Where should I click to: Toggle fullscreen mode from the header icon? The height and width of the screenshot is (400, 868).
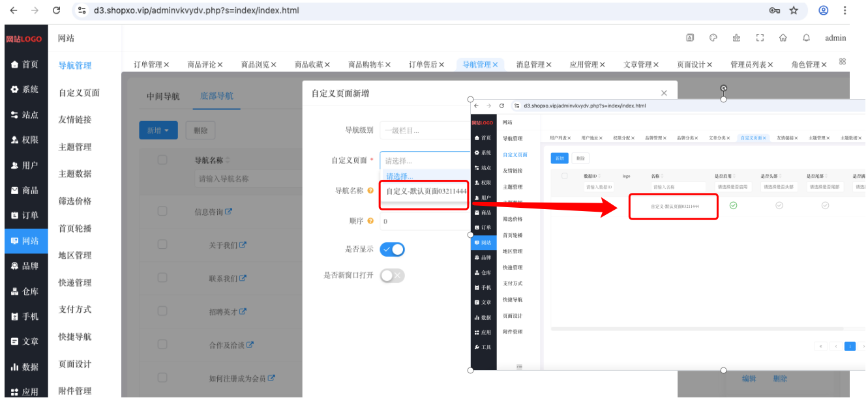point(760,38)
